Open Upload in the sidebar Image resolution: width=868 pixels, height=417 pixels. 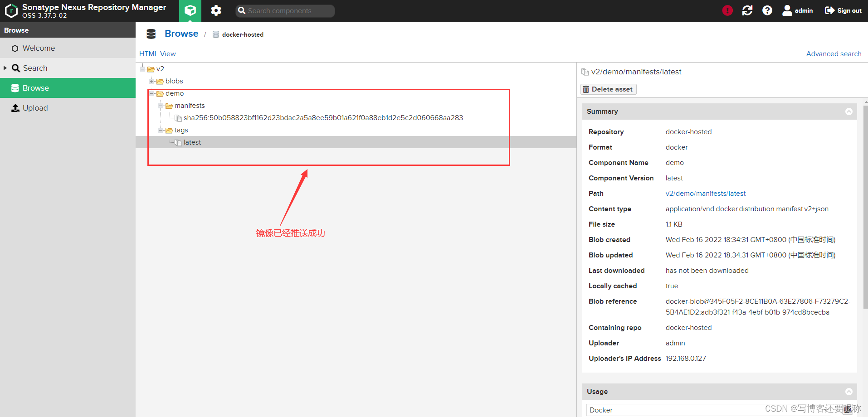tap(68, 108)
